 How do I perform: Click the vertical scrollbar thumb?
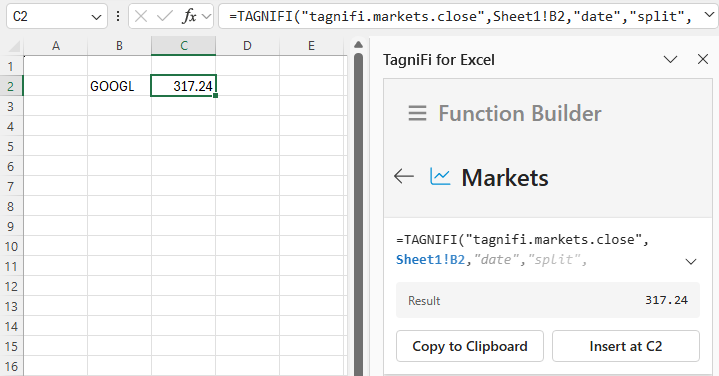coord(359,214)
